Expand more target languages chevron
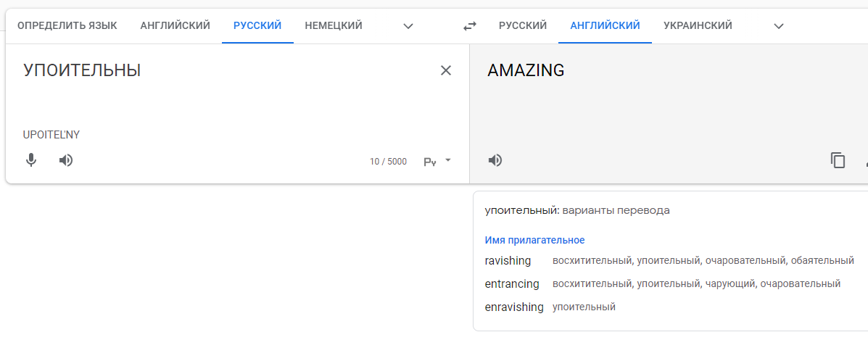This screenshot has width=868, height=340. (779, 26)
